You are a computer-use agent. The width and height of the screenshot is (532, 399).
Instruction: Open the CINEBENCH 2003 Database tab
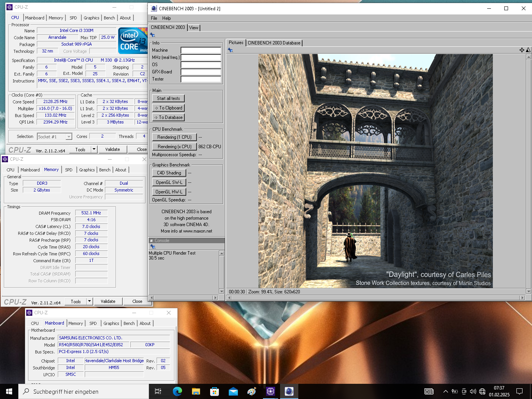[274, 43]
